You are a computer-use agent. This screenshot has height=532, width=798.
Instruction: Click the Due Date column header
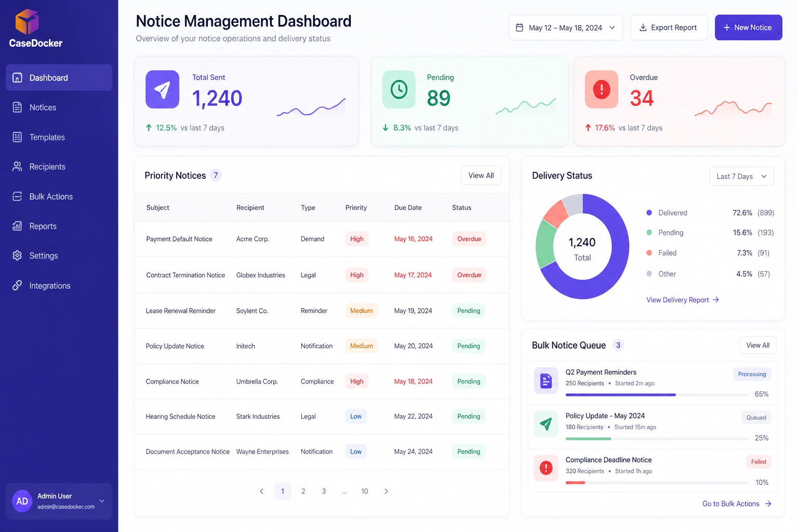(x=408, y=207)
